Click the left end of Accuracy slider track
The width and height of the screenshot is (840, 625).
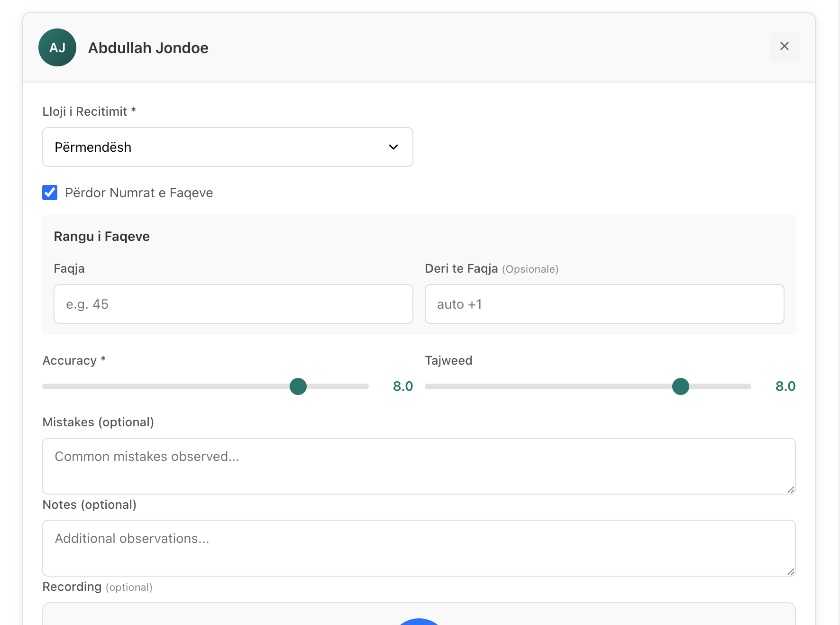46,386
